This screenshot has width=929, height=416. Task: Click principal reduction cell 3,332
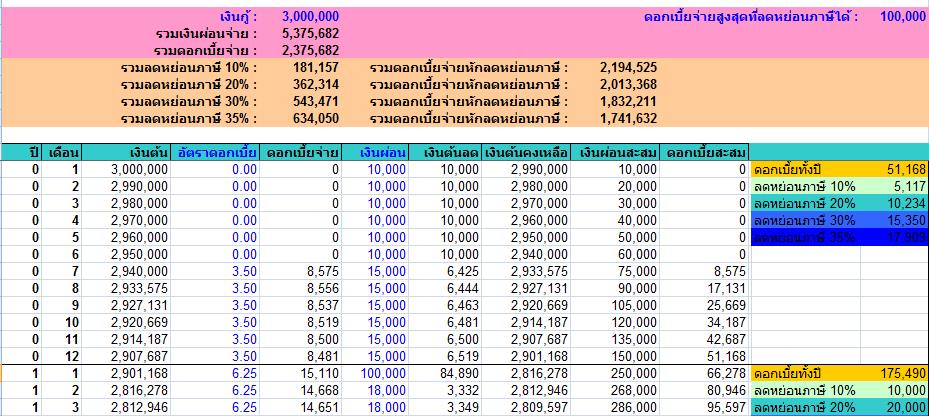point(446,391)
